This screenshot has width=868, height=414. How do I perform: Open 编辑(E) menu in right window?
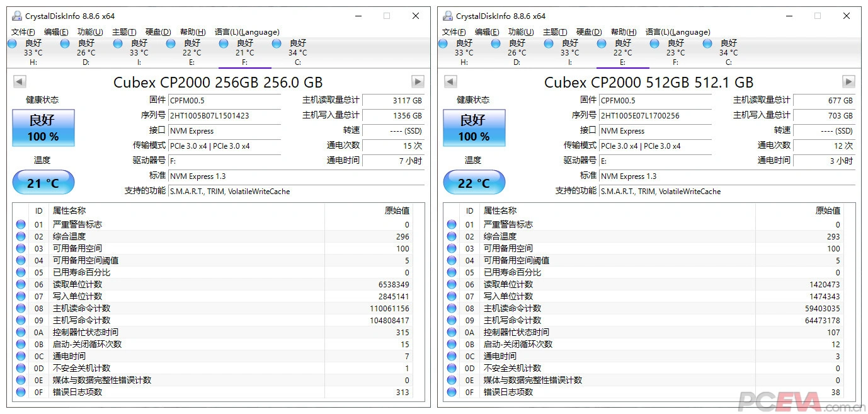point(488,32)
